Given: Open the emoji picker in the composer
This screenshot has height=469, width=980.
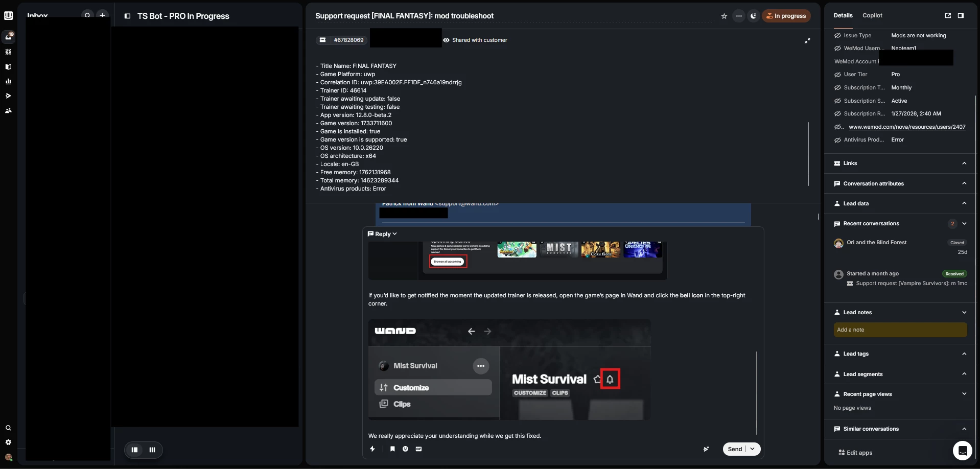Looking at the screenshot, I should 405,449.
